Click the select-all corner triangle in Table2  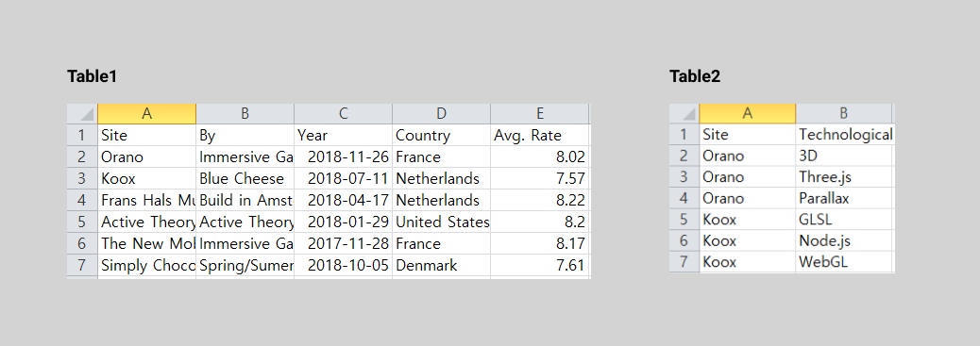pos(684,114)
